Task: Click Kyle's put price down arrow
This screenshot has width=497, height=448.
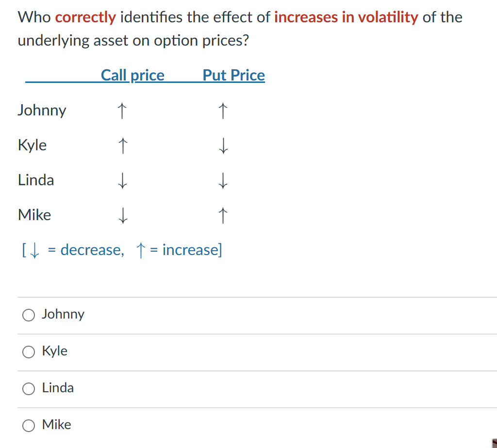Action: (222, 145)
